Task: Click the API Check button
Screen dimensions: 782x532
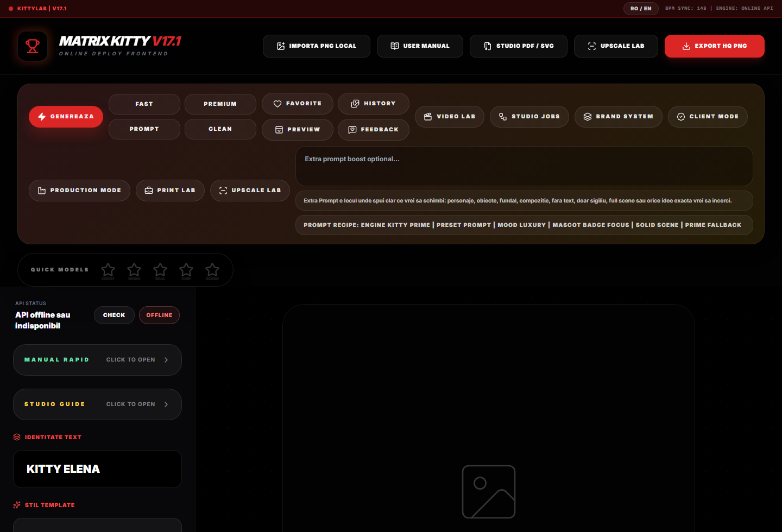Action: 114,315
